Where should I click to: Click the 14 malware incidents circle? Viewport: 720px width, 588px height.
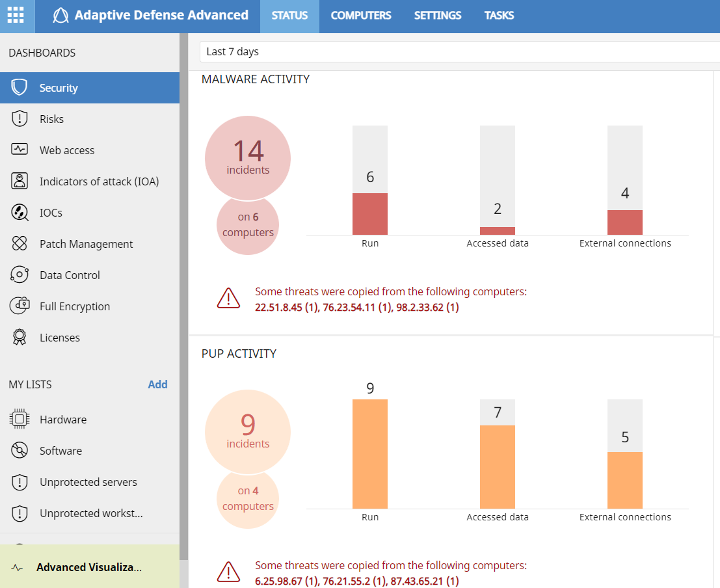pyautogui.click(x=248, y=158)
